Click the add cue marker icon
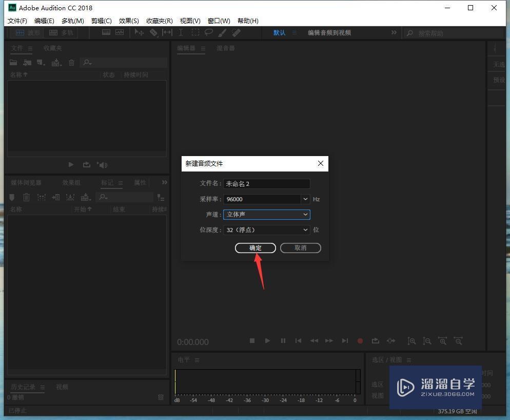This screenshot has width=510, height=420. pos(12,197)
